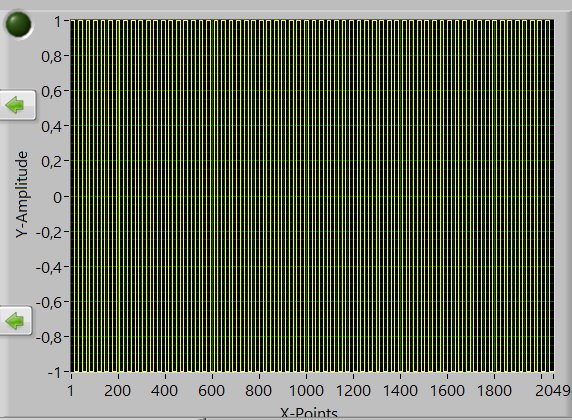Click the Y-axis value -0,2
Screen dimensions: 572x420
49,232
